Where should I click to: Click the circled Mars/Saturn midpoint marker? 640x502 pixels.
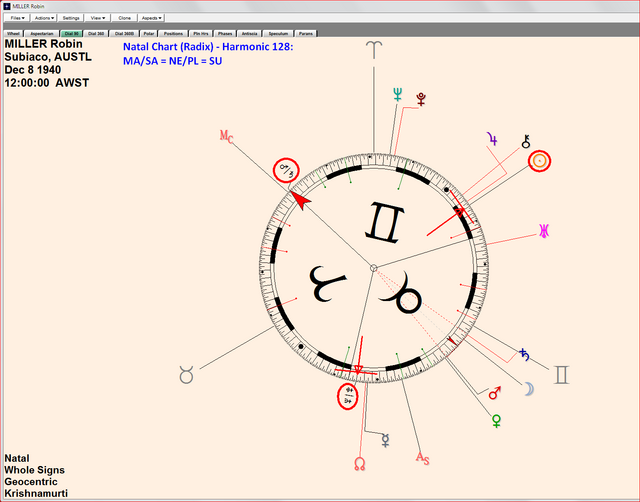286,170
